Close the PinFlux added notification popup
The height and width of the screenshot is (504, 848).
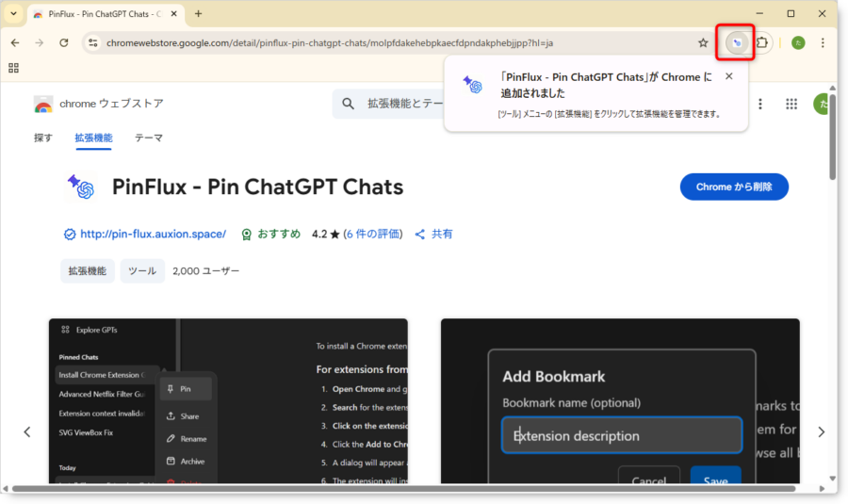(x=728, y=76)
